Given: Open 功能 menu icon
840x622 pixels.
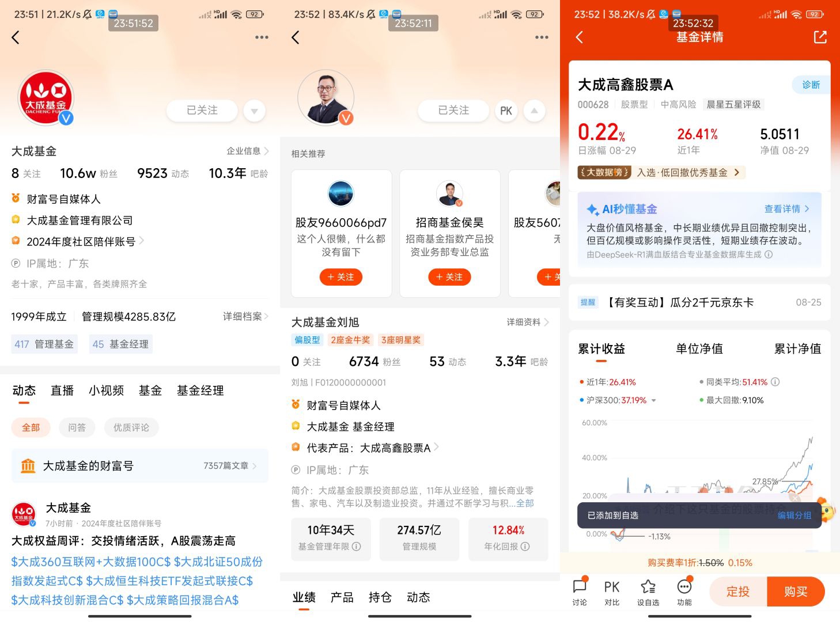Looking at the screenshot, I should (x=684, y=592).
